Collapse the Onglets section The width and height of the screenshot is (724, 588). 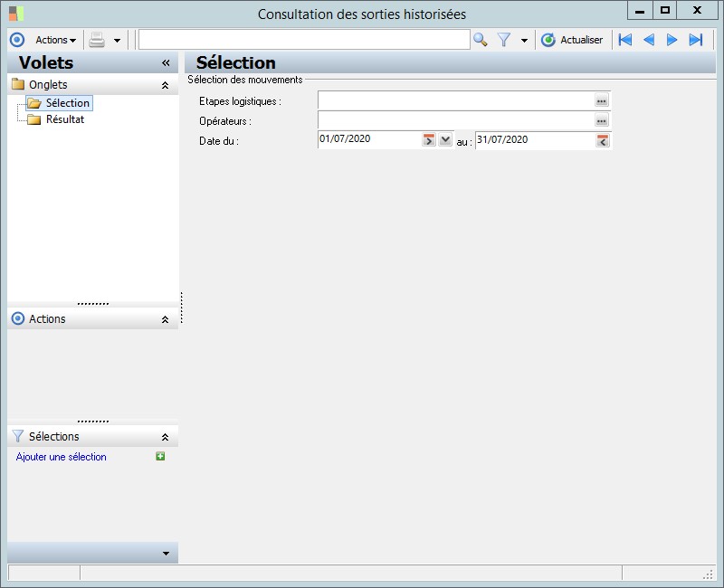(165, 85)
